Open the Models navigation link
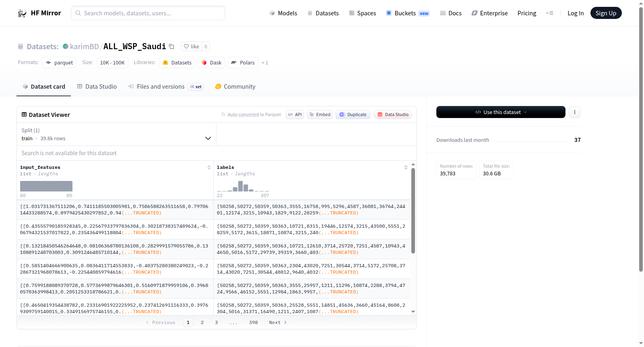 (x=283, y=13)
